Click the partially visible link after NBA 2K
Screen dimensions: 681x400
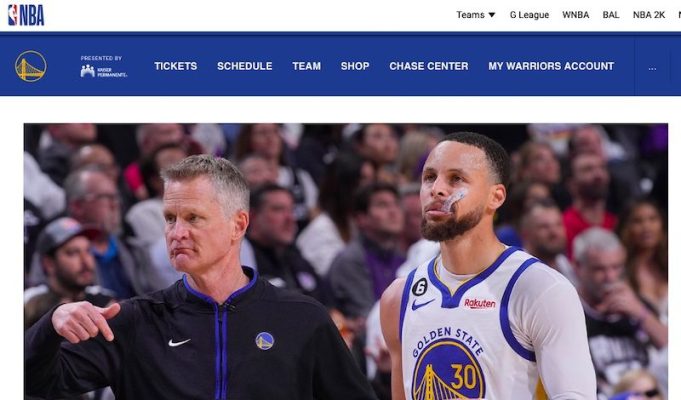pos(679,15)
